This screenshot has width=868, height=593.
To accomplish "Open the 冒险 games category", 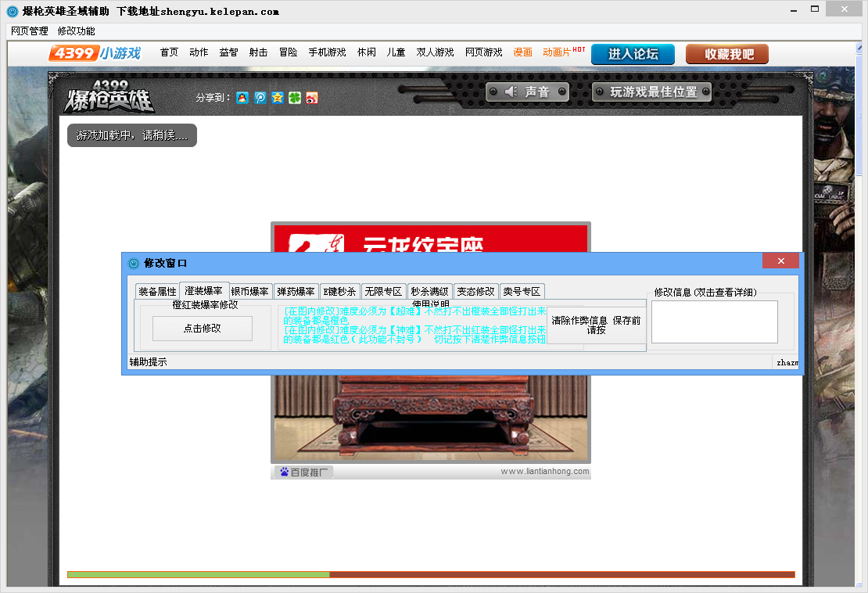I will click(288, 52).
